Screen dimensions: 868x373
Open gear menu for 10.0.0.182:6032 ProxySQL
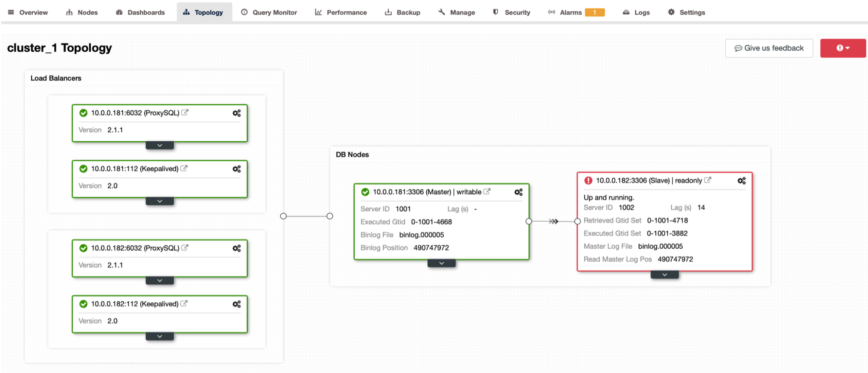[237, 248]
